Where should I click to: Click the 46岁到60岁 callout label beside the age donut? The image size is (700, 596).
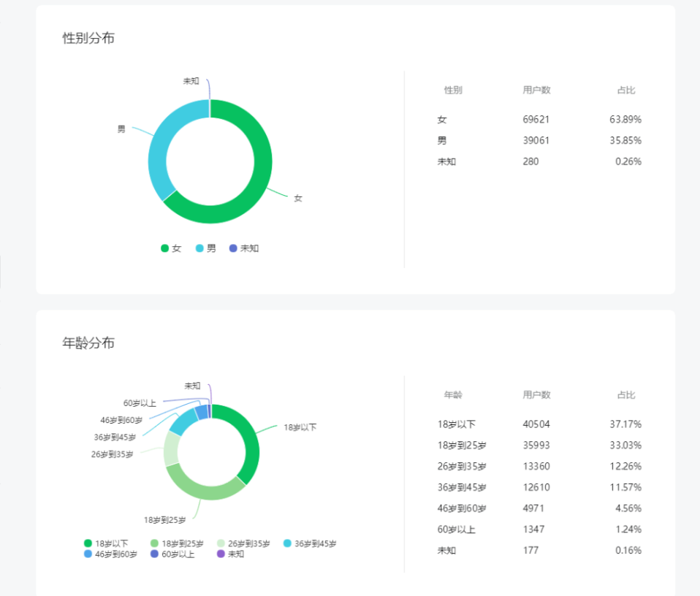[121, 420]
